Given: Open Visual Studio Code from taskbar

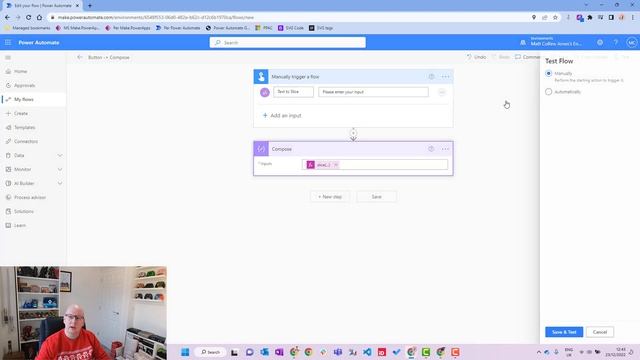Looking at the screenshot, I should tap(367, 352).
